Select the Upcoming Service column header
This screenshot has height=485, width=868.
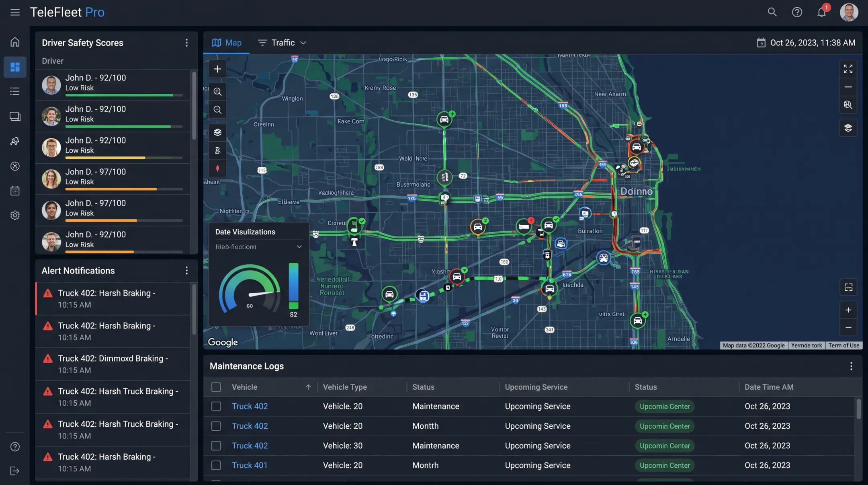536,387
